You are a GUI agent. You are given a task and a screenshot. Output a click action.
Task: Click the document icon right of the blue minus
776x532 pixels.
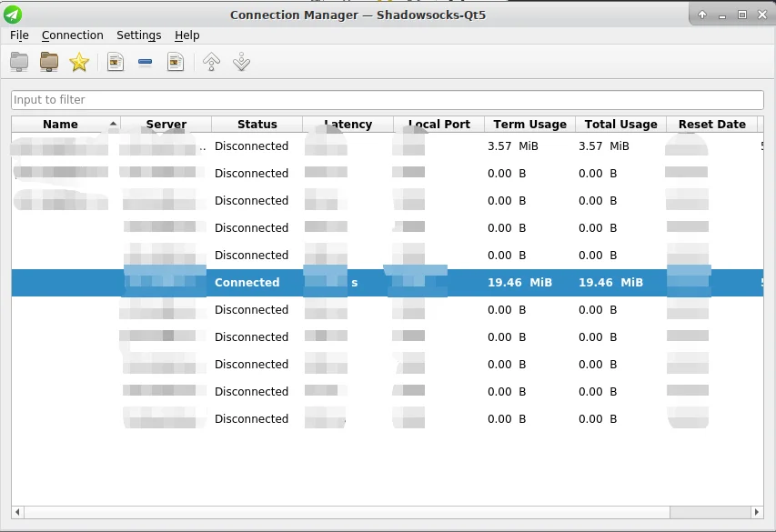tap(176, 62)
